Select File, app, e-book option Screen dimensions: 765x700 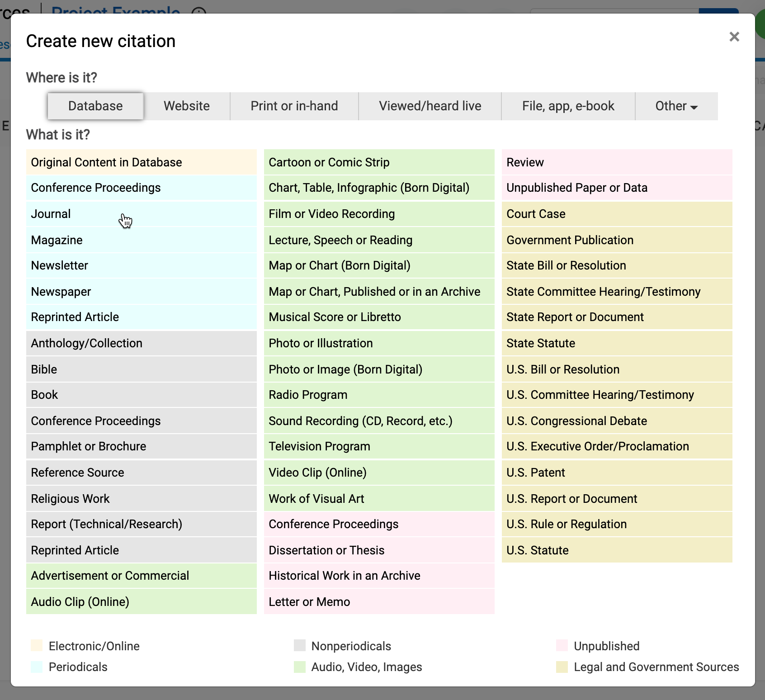click(x=568, y=106)
